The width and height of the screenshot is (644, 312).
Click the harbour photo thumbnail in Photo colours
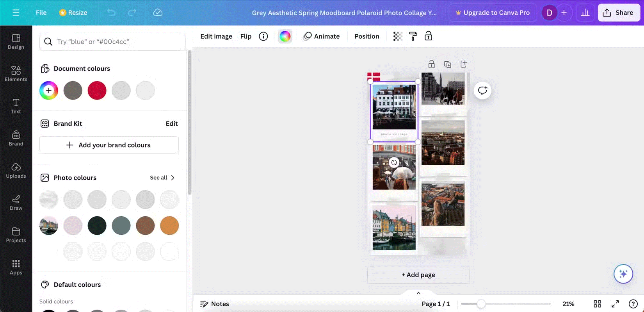click(49, 226)
